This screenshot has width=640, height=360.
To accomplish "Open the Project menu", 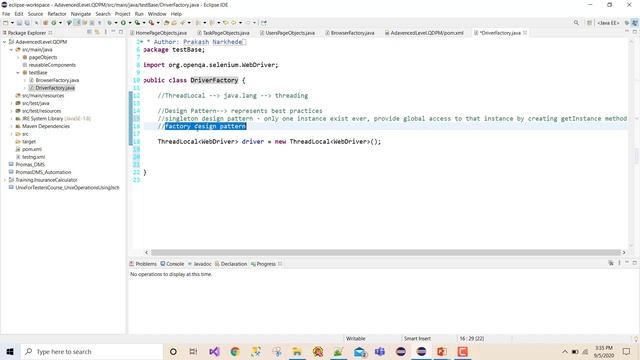I will tap(122, 14).
